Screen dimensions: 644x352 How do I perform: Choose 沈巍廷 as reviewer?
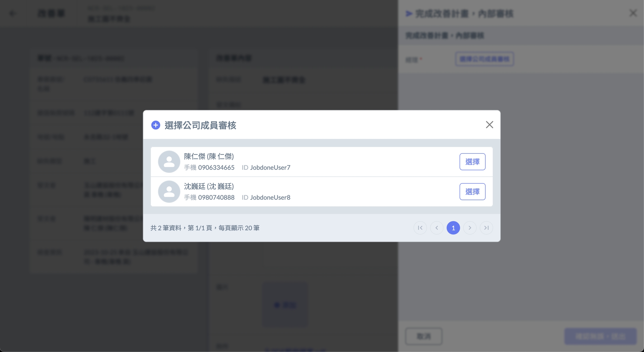pos(472,191)
